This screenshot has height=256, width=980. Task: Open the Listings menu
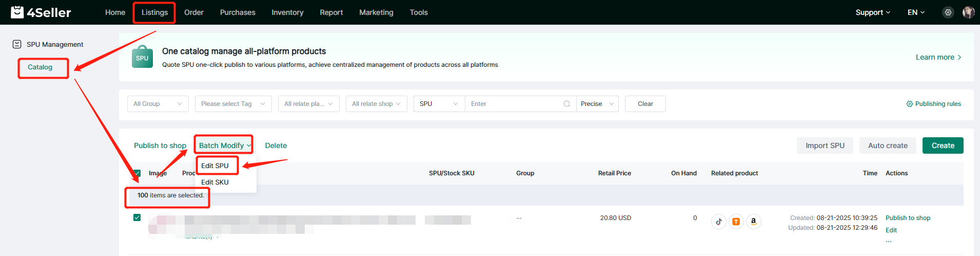tap(154, 12)
